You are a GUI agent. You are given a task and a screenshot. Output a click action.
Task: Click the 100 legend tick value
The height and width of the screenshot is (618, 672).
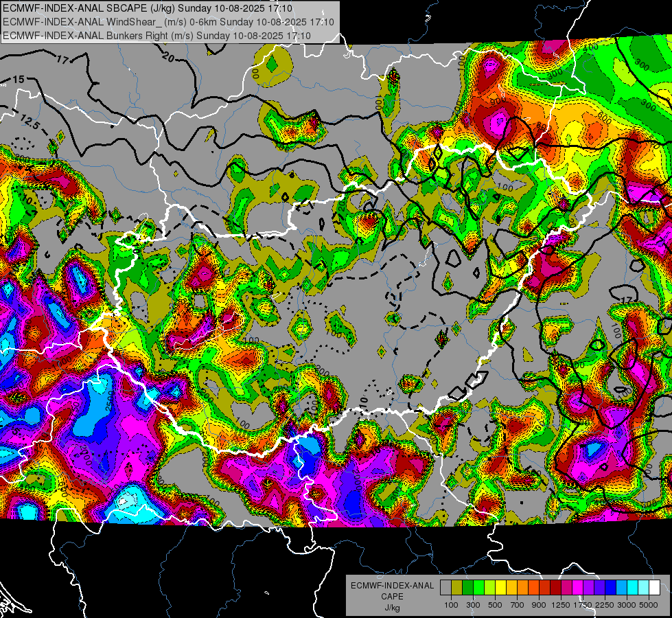click(451, 605)
